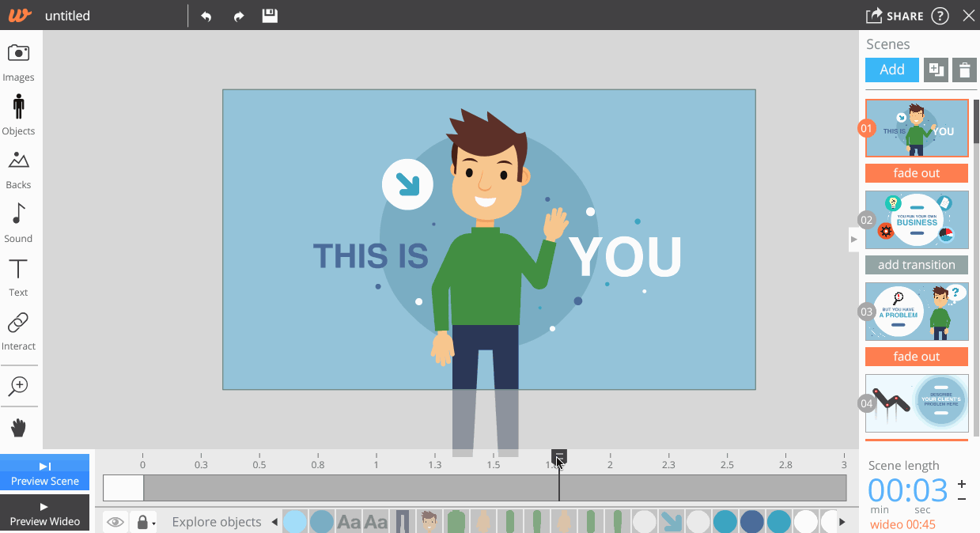Duplicate the selected scene
The height and width of the screenshot is (533, 980).
[x=936, y=70]
